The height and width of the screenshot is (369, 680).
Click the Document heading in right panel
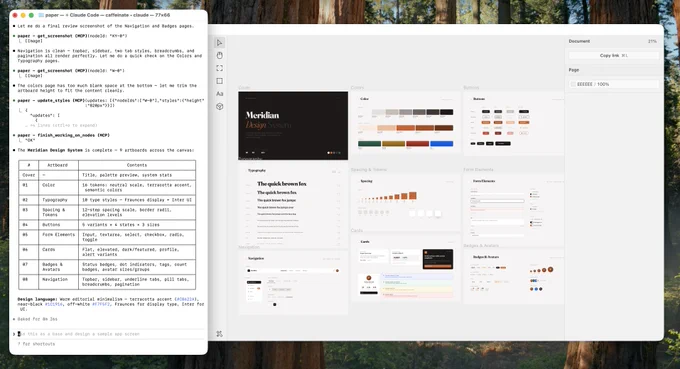pos(579,41)
